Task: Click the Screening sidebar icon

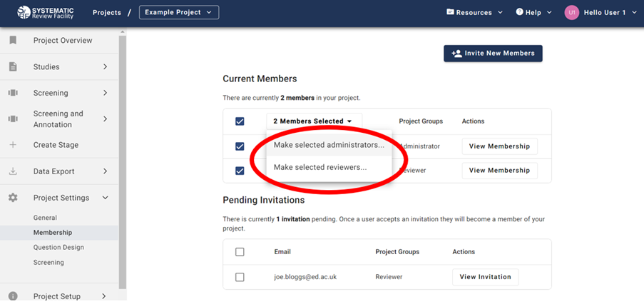Action: pyautogui.click(x=13, y=93)
